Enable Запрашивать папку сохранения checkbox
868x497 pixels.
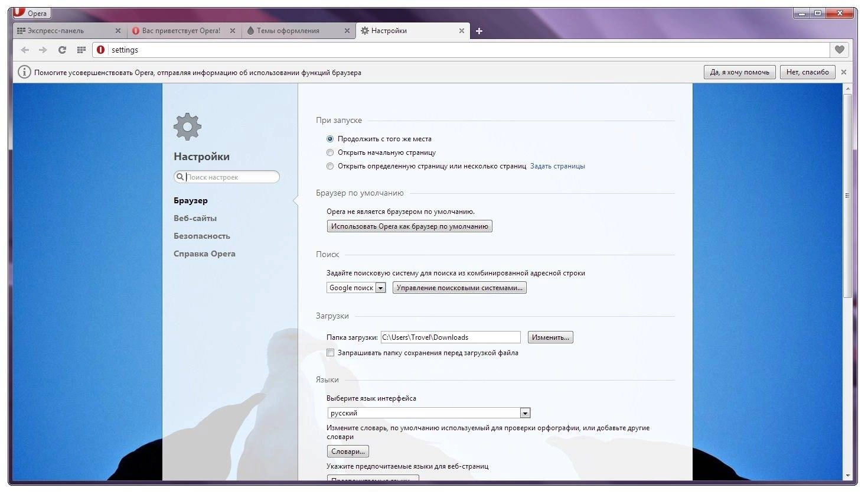pos(331,353)
